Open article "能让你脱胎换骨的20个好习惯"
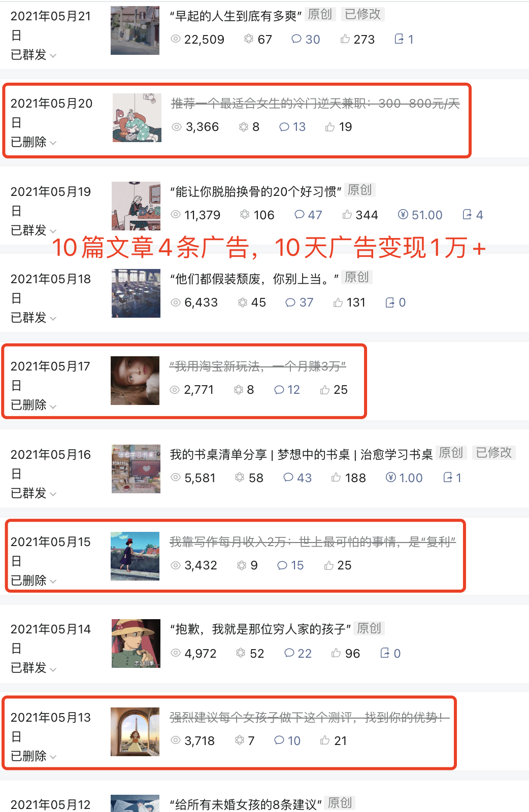This screenshot has width=529, height=812. 256,192
